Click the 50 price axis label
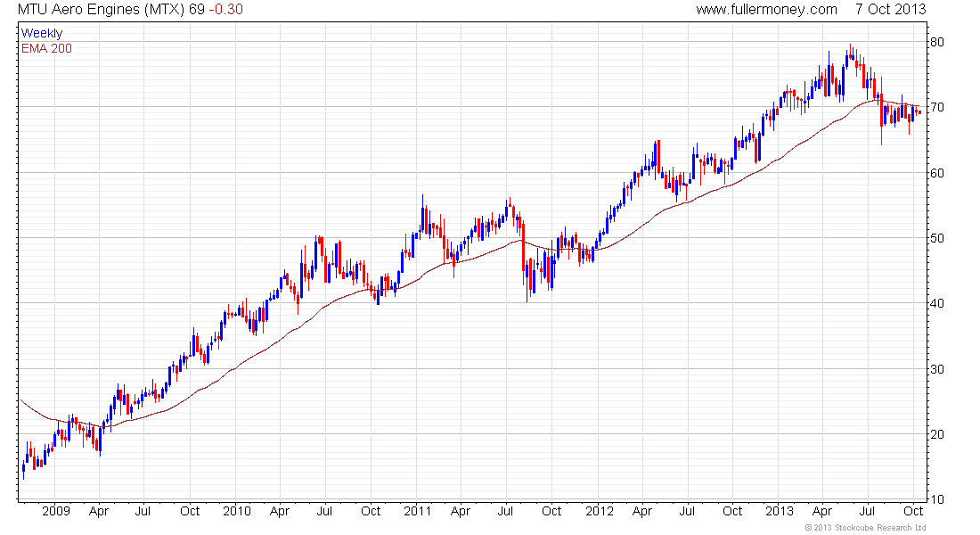The width and height of the screenshot is (980, 535). pos(937,238)
